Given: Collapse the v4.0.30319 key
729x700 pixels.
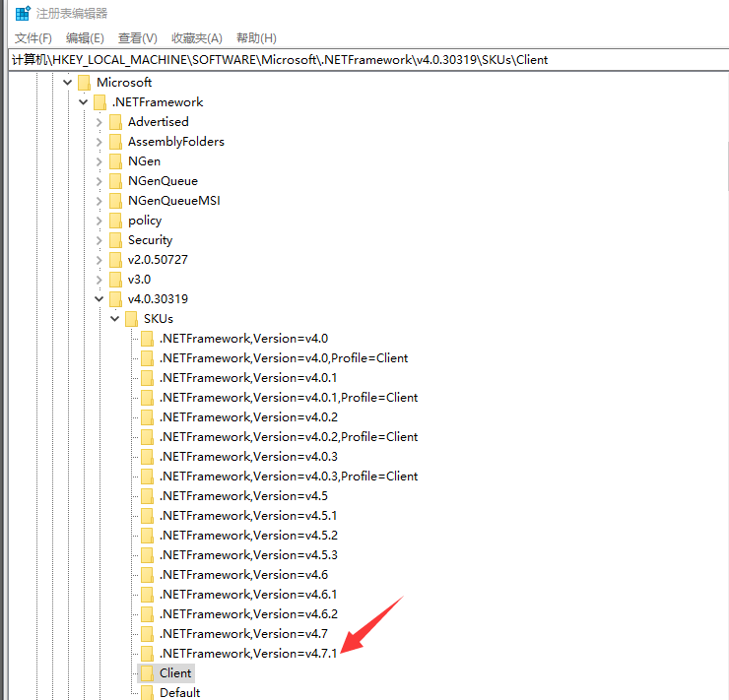Looking at the screenshot, I should point(99,299).
